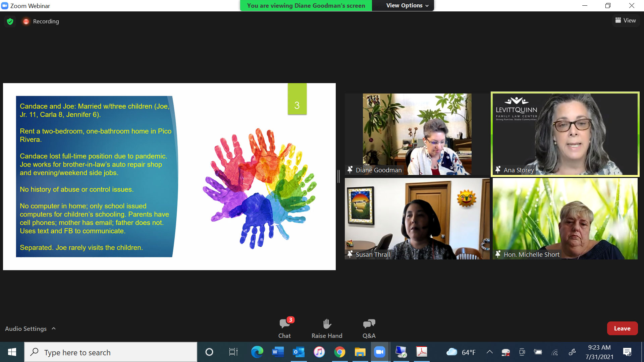Click the green encryption shield icon

[x=10, y=21]
